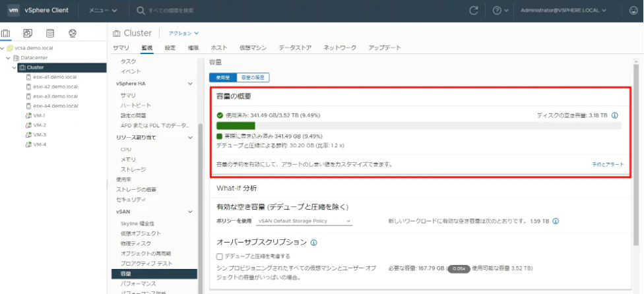This screenshot has height=294, width=644.
Task: Switch to the 仮想マシン tab
Action: [253, 47]
